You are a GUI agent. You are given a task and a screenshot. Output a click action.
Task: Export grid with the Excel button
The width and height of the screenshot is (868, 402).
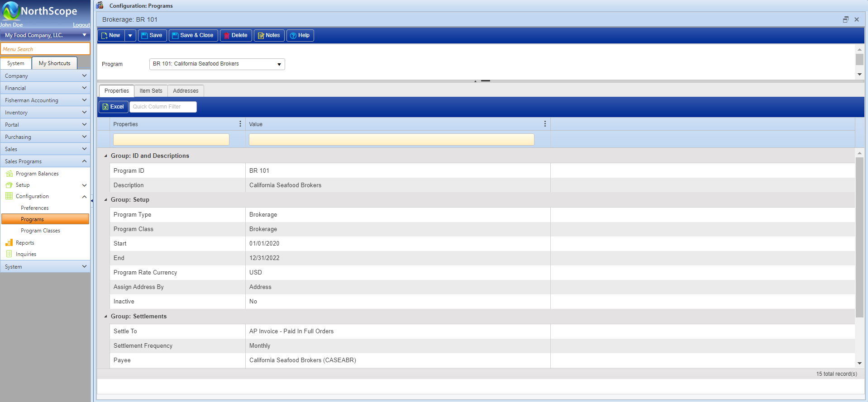click(113, 107)
